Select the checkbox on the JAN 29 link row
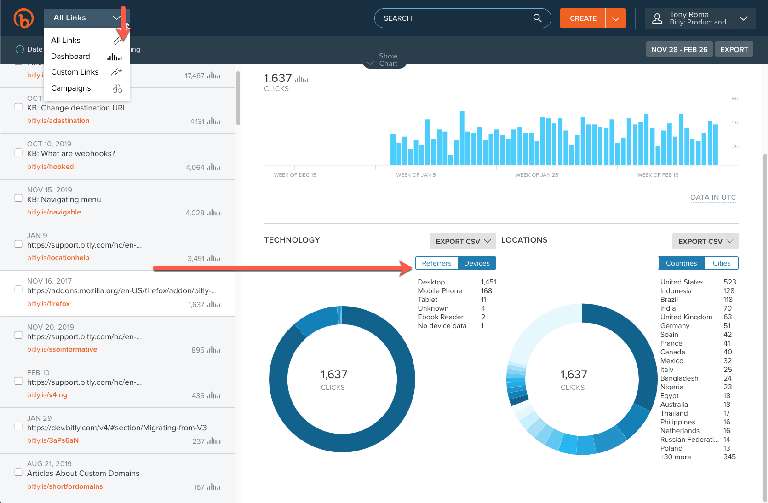Viewport: 768px width, 503px height. [18, 427]
